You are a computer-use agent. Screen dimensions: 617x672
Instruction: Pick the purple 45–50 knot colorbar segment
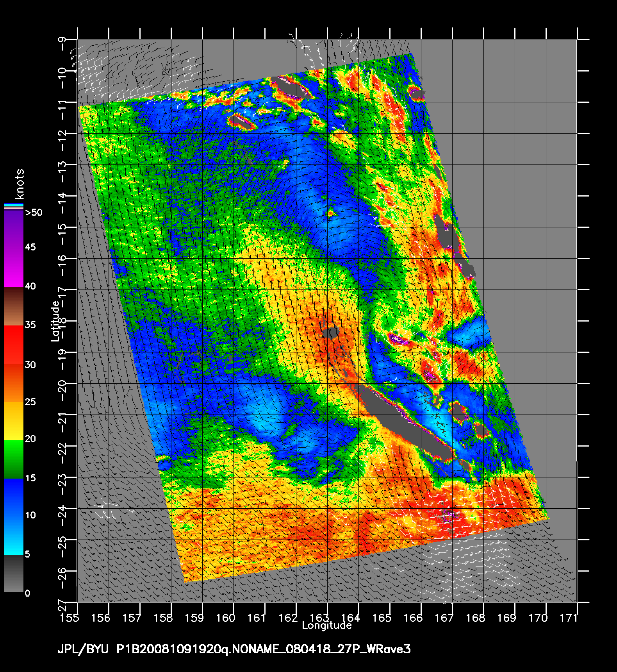[14, 230]
